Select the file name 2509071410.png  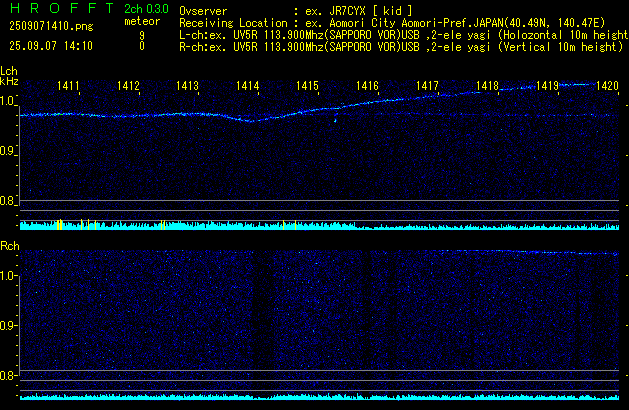51,26
